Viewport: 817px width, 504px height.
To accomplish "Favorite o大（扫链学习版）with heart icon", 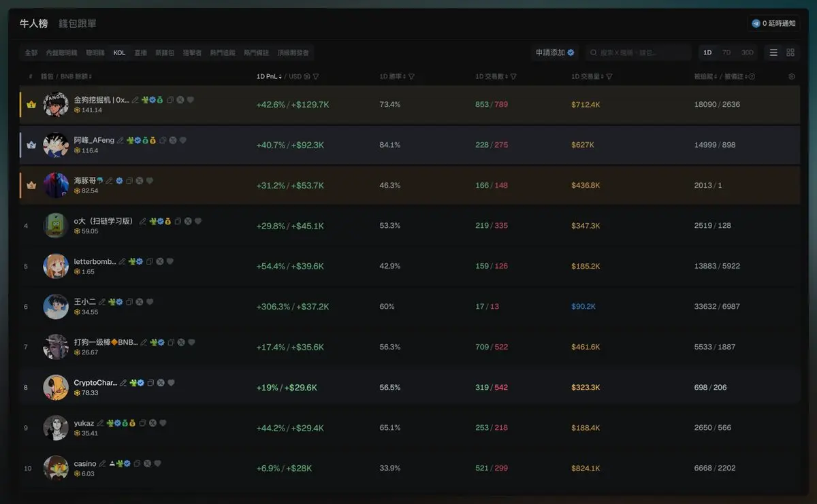I will 198,221.
